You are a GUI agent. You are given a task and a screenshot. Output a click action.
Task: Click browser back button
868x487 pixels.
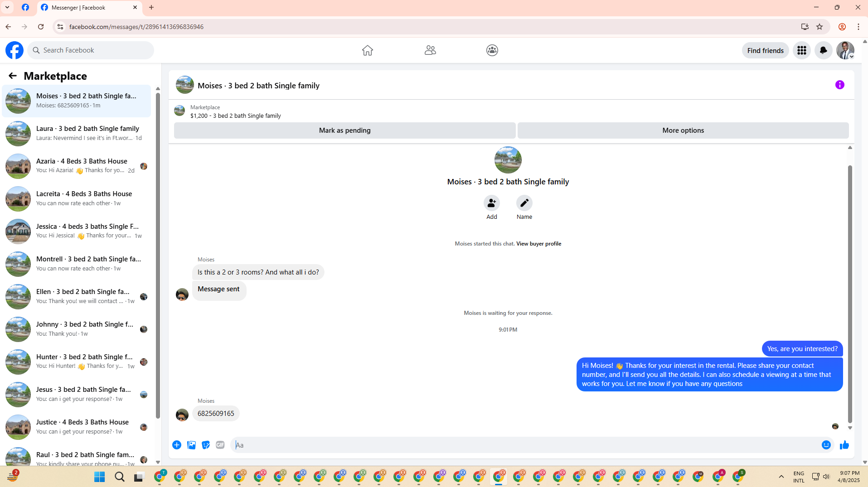coord(8,27)
